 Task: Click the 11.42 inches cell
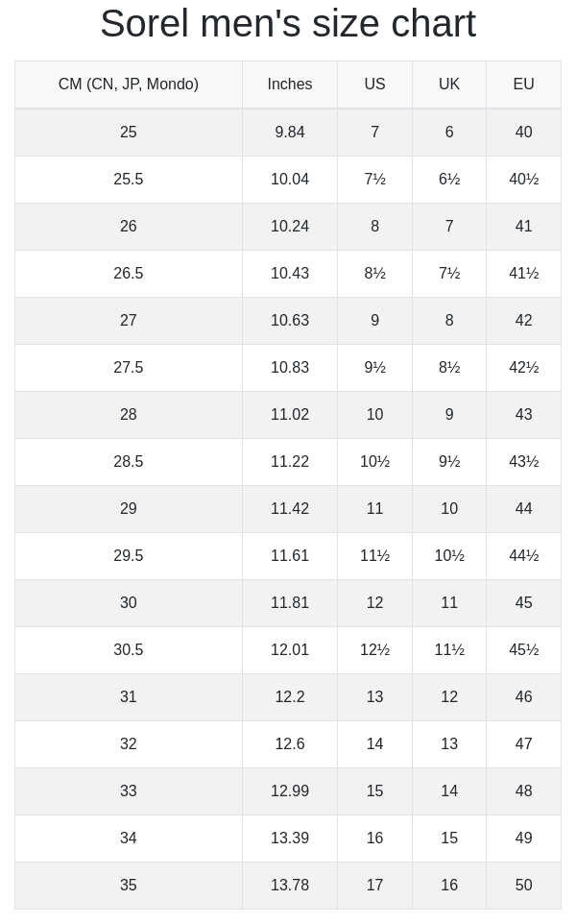coord(290,509)
